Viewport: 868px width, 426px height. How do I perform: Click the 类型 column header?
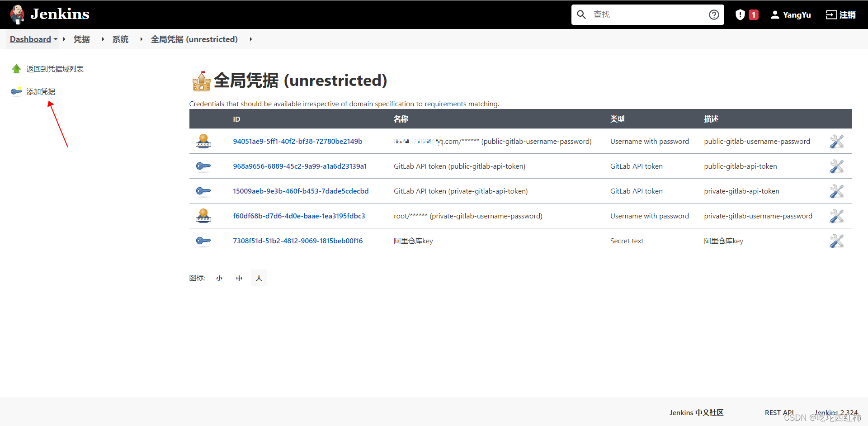pos(618,119)
